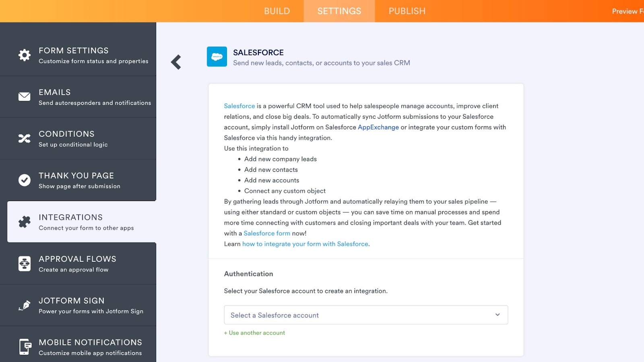Screen dimensions: 644x362
Task: Expand account list using the chevron arrow
Action: (x=497, y=315)
